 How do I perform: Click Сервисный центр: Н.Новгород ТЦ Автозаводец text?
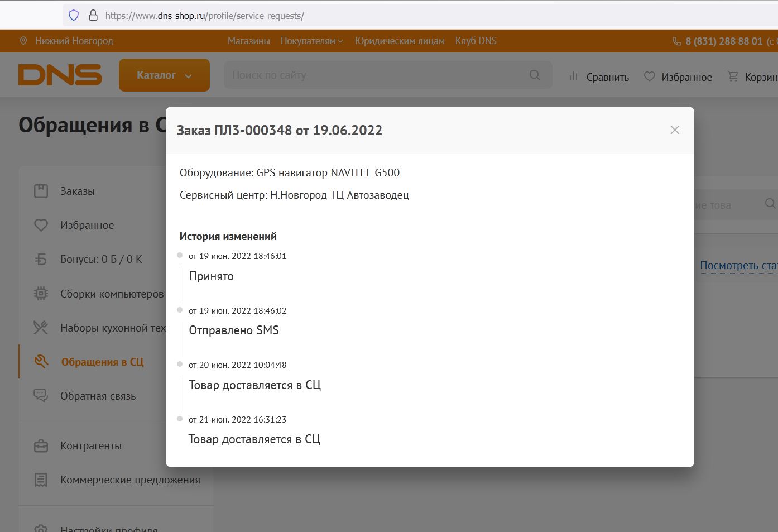pyautogui.click(x=294, y=195)
